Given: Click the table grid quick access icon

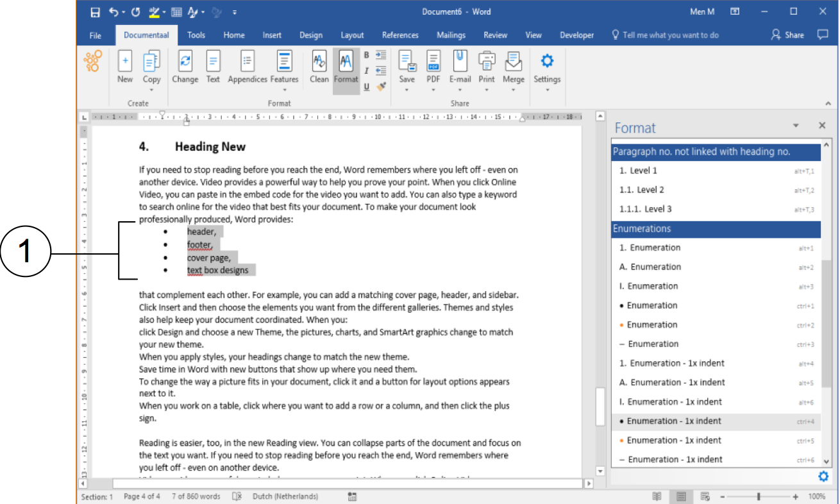Looking at the screenshot, I should [x=176, y=12].
